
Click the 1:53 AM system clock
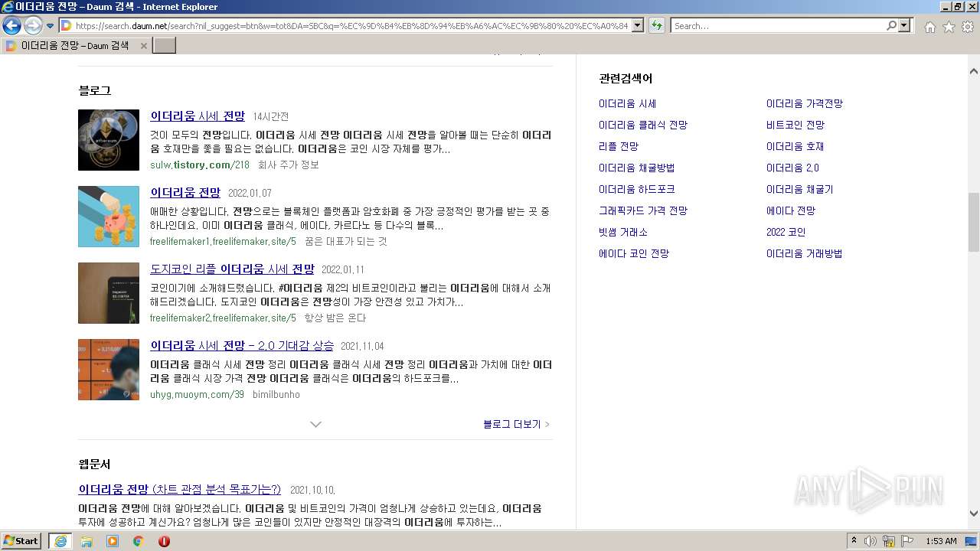pos(941,541)
